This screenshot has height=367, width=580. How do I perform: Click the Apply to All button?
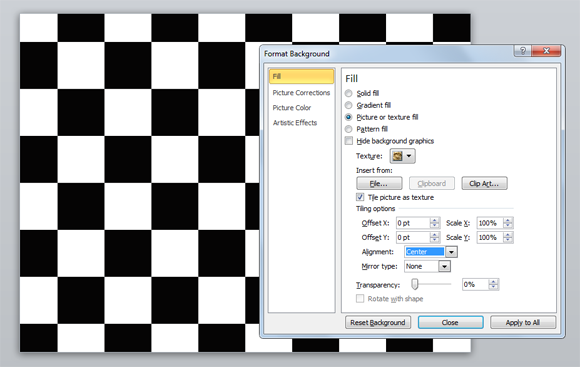[x=523, y=323]
